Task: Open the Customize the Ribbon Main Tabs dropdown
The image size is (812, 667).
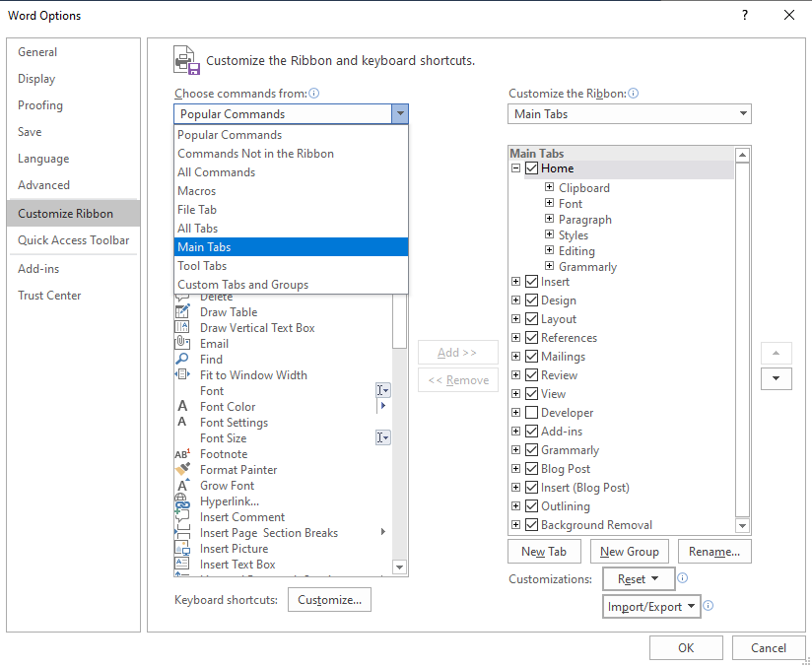Action: 629,114
